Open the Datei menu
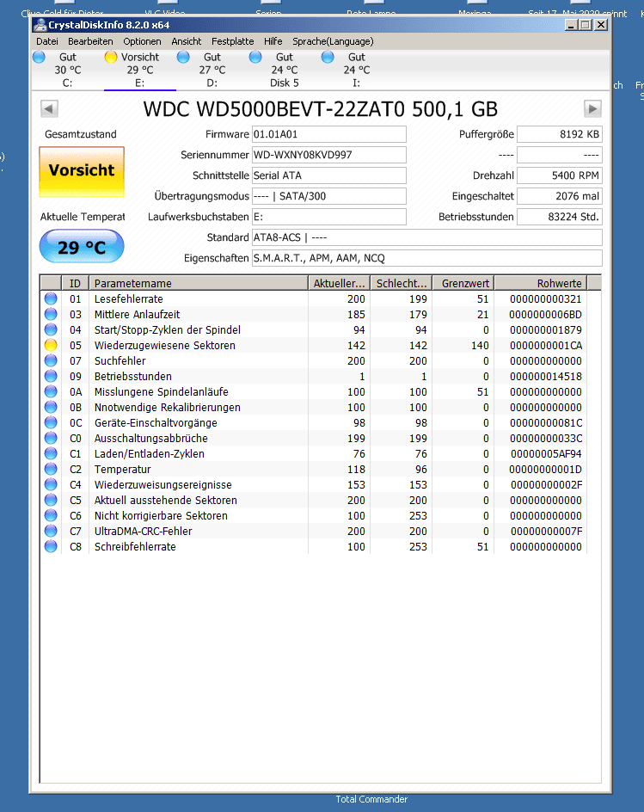 tap(47, 41)
